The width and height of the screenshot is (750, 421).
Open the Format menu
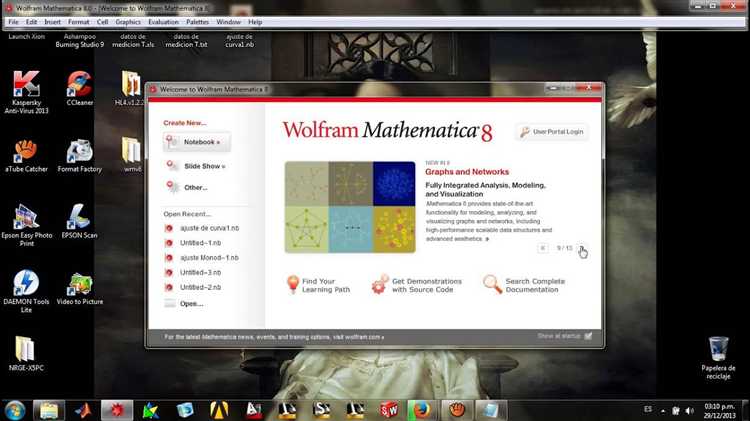point(78,22)
